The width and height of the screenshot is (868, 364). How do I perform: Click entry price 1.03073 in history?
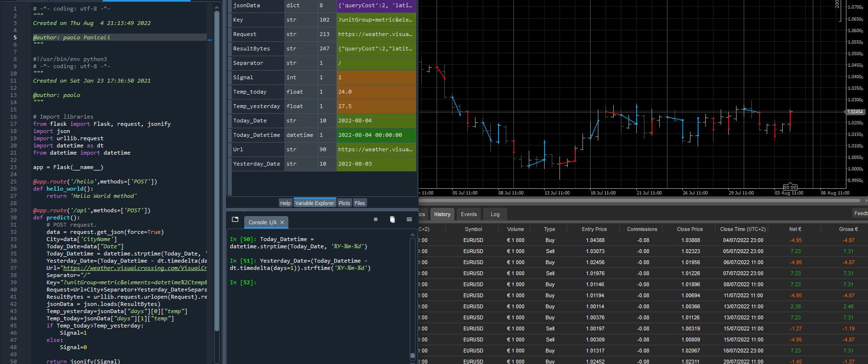(595, 251)
